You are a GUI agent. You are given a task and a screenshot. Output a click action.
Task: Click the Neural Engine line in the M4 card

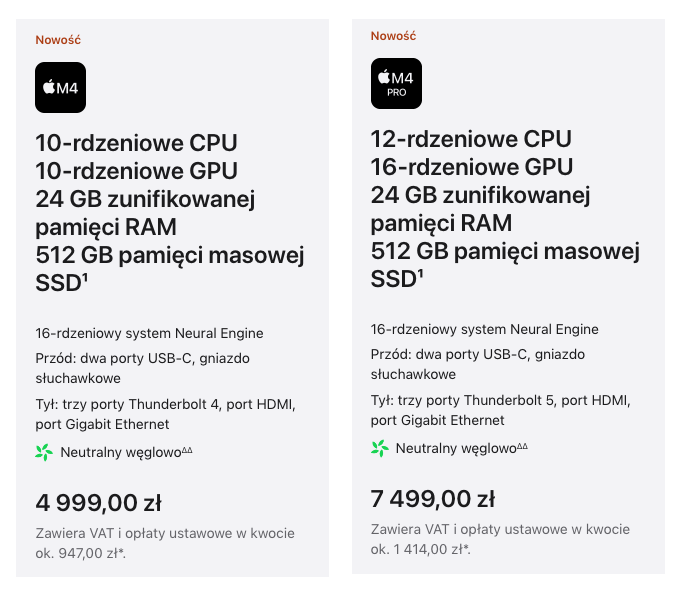pyautogui.click(x=149, y=333)
